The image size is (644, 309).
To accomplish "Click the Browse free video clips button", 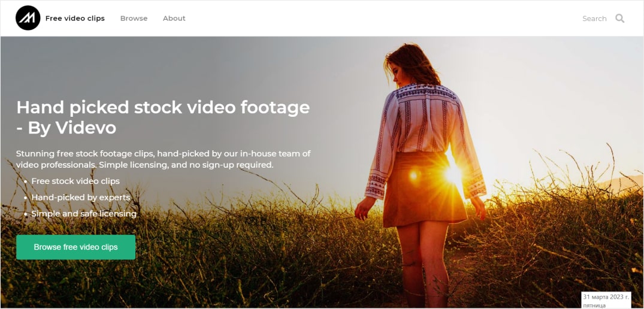I will [75, 247].
